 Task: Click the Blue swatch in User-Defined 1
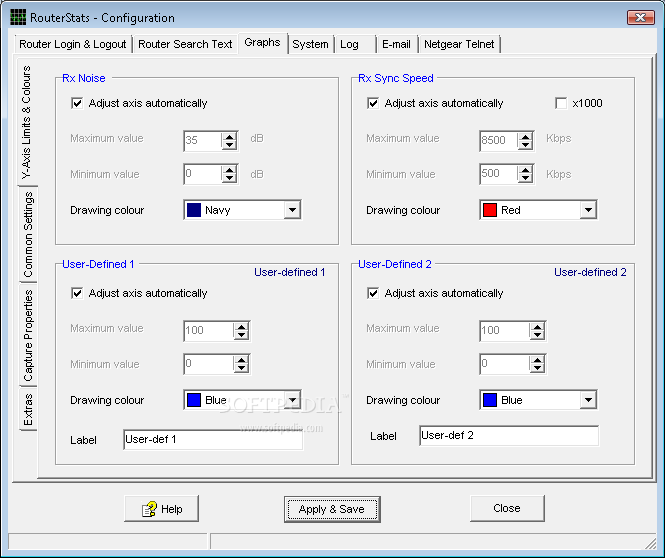[194, 400]
